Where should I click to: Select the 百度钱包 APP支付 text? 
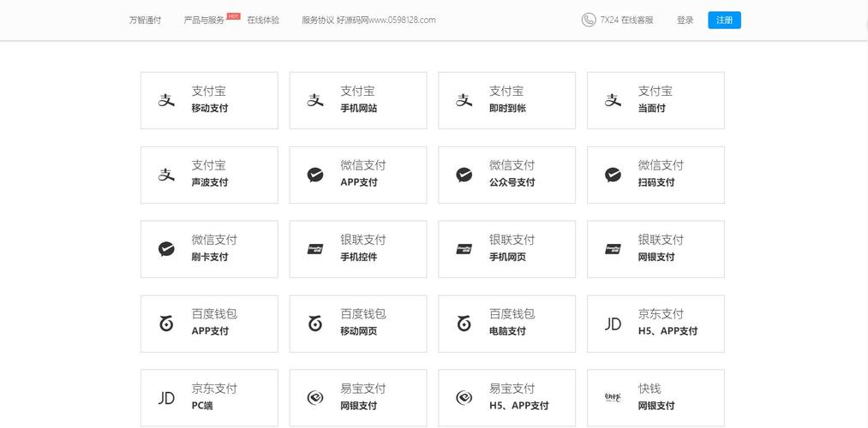[x=214, y=323]
